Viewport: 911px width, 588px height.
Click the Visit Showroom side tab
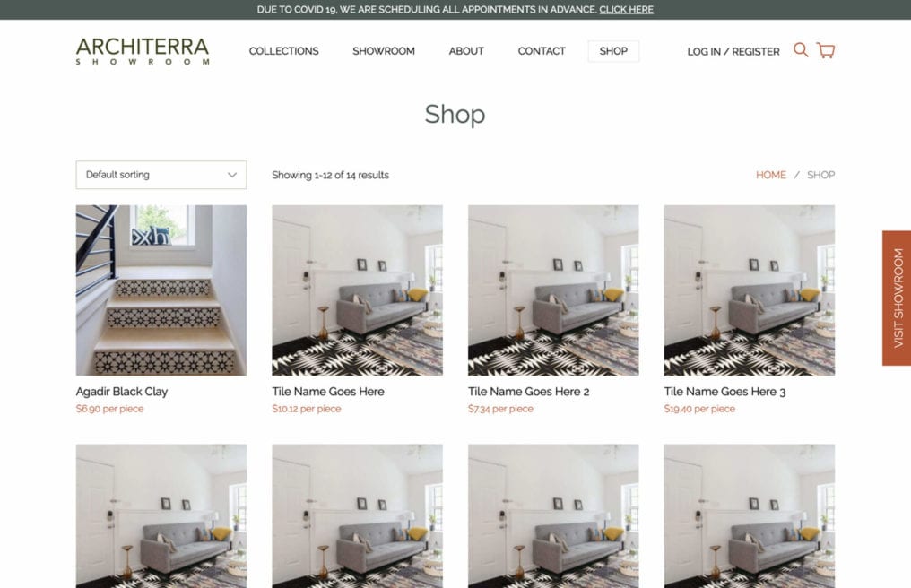pos(897,298)
